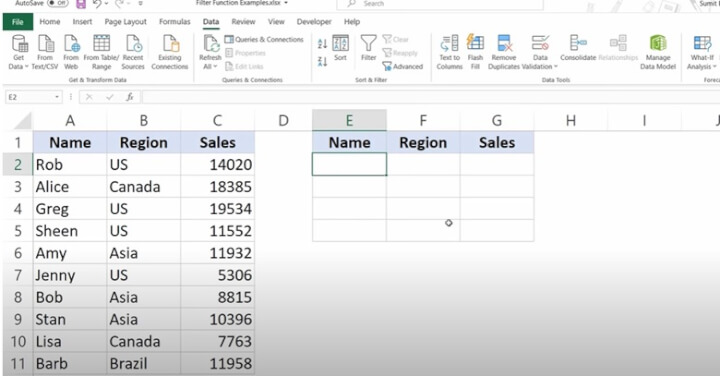Open the File tab
Screen dimensions: 720x376
point(17,22)
